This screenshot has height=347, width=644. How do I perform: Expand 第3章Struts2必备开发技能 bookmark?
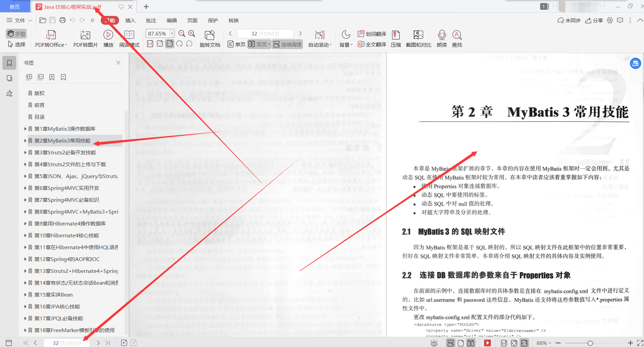[25, 152]
